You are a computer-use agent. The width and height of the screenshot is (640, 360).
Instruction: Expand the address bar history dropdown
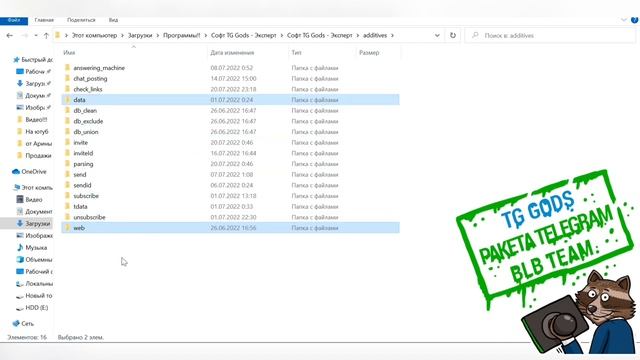click(437, 36)
